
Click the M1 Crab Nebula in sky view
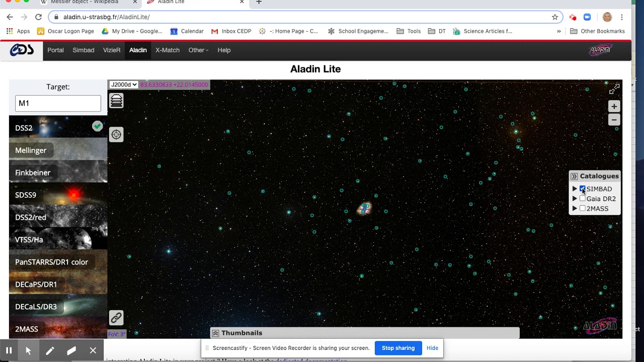pos(364,208)
